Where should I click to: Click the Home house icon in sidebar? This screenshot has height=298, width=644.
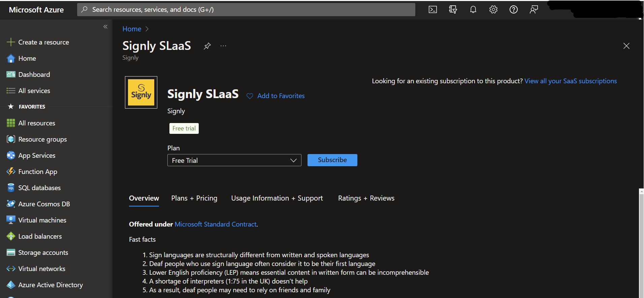click(11, 58)
